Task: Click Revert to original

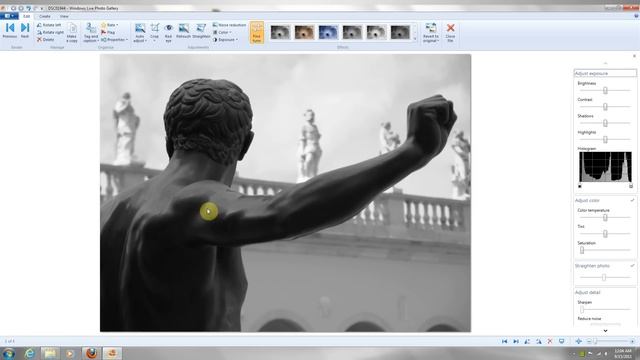Action: 431,33
